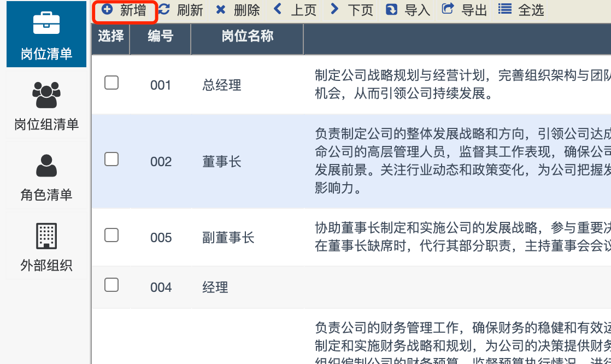611x364 pixels.
Task: Click the 删除 delete icon
Action: (221, 9)
